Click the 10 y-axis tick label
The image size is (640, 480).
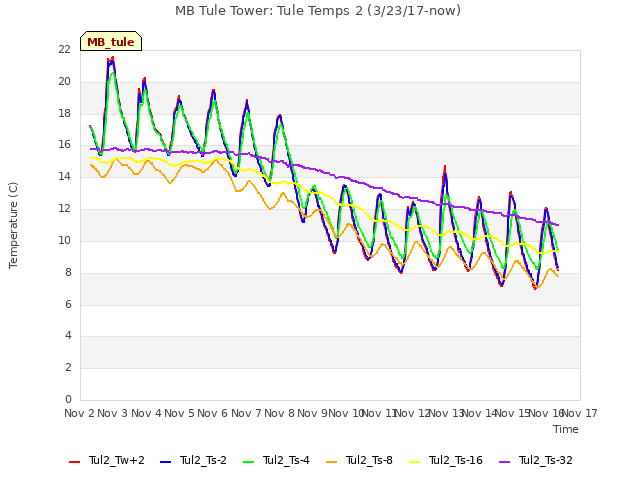coord(64,241)
